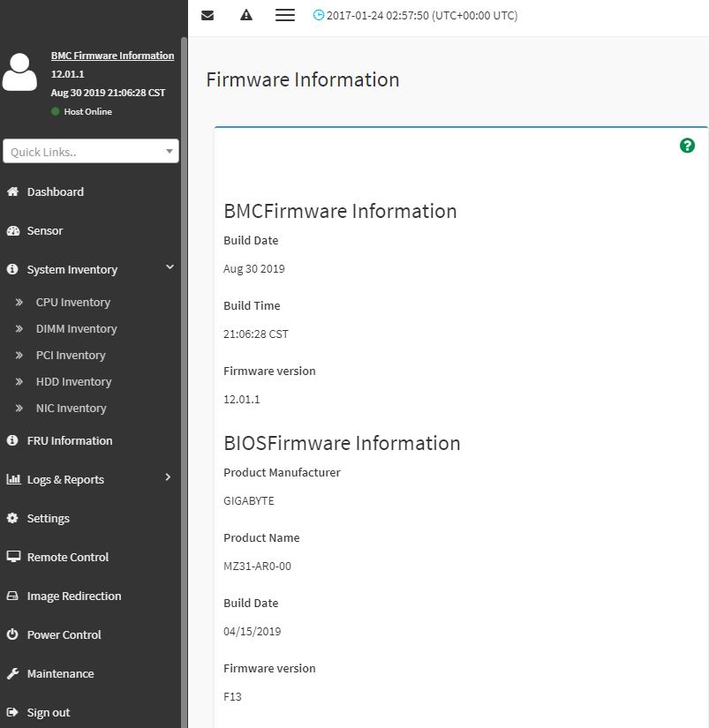Click the Sensor gauge icon
Viewport: 709px width, 728px height.
[13, 230]
